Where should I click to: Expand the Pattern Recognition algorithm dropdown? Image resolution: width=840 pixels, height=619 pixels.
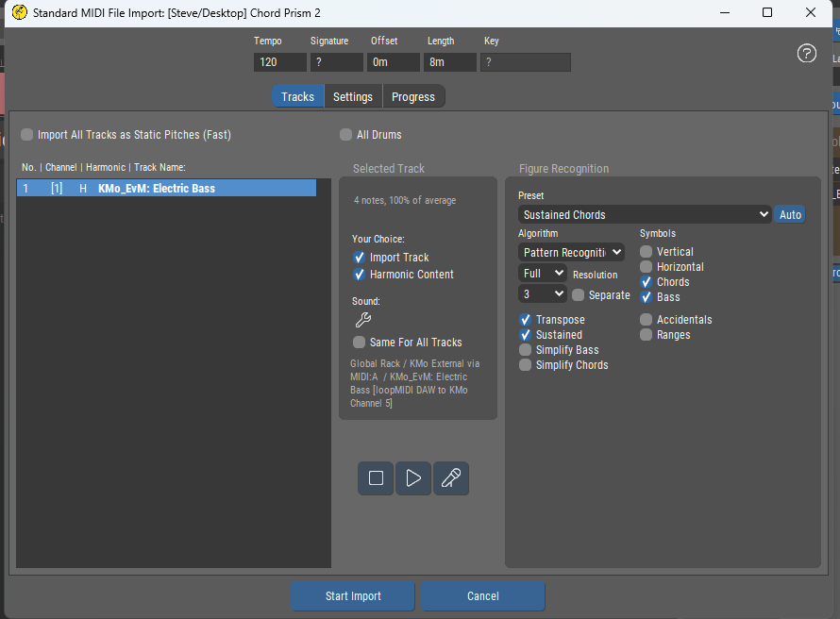571,253
